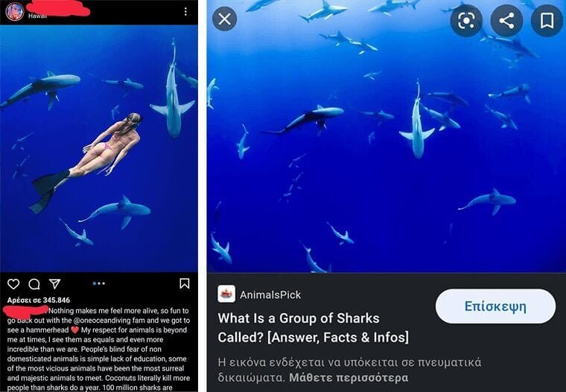Tap the AnimalsPick site favicon
Image resolution: width=566 pixels, height=392 pixels.
coord(226,294)
